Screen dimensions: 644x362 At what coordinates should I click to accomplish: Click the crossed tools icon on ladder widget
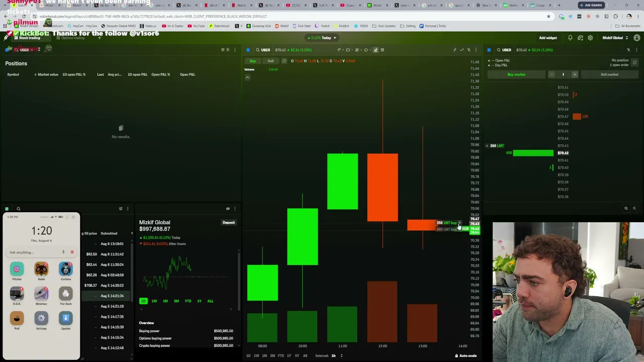[x=628, y=50]
